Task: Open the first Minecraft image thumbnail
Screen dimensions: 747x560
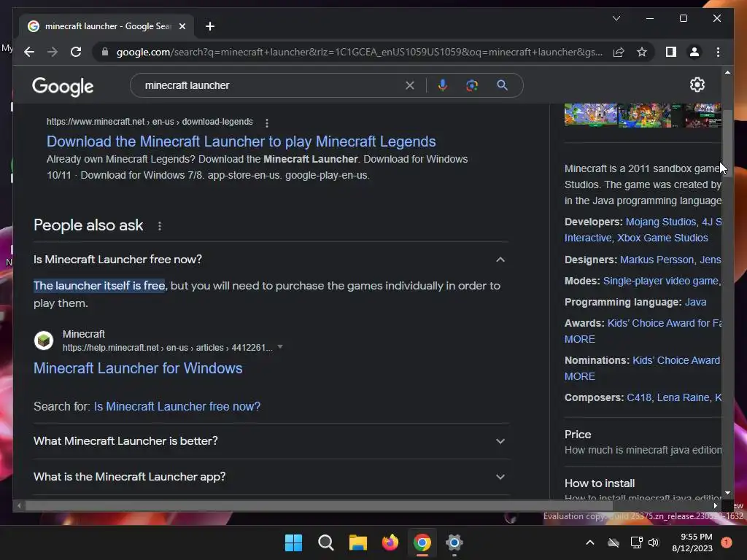Action: coord(591,114)
